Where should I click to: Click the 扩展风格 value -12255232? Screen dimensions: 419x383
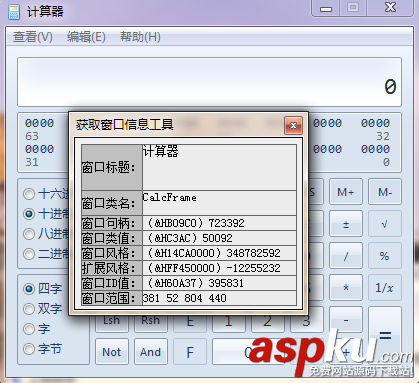tap(219, 268)
